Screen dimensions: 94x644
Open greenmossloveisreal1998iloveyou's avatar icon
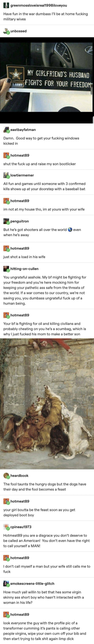pyautogui.click(x=6, y=5)
